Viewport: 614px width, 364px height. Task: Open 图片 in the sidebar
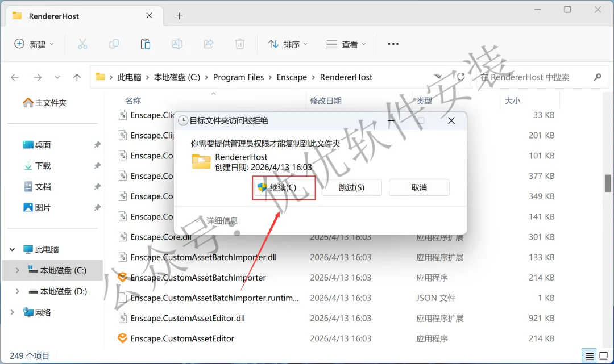pyautogui.click(x=37, y=208)
